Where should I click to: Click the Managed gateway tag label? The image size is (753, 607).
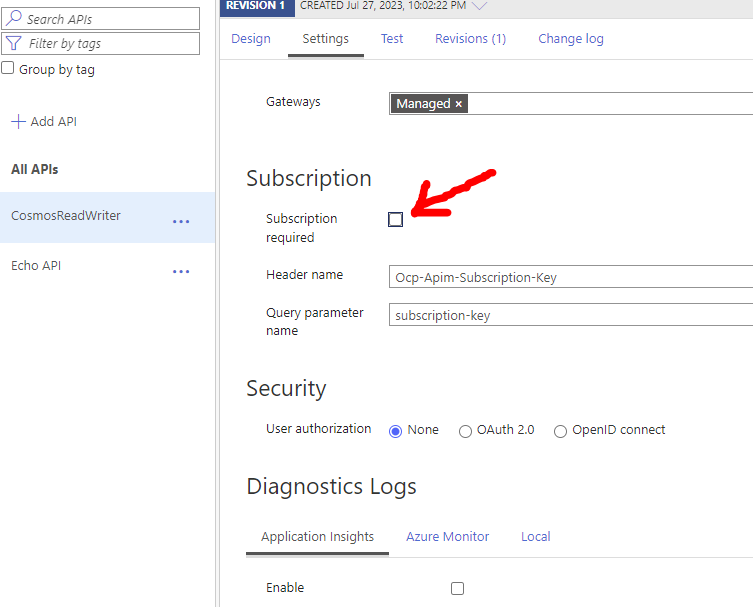(423, 104)
